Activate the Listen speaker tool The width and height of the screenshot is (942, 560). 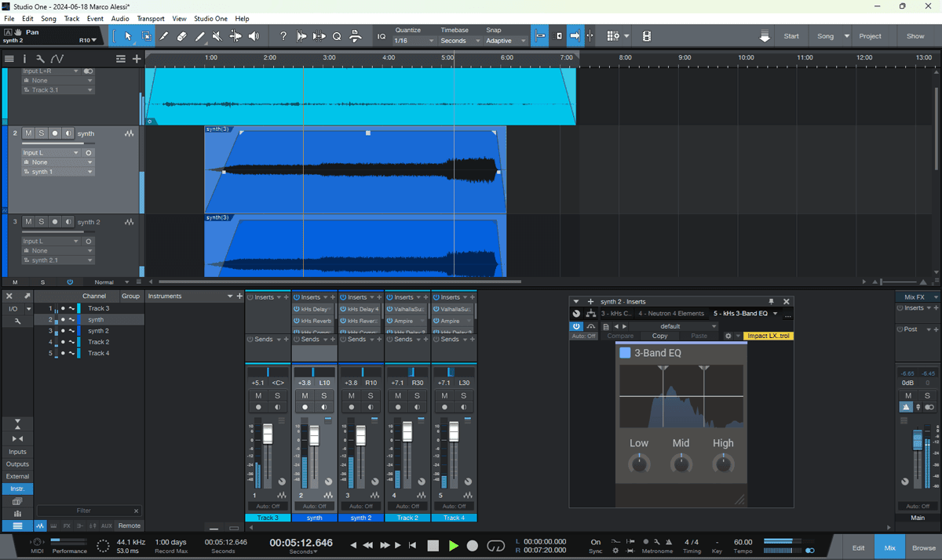254,36
